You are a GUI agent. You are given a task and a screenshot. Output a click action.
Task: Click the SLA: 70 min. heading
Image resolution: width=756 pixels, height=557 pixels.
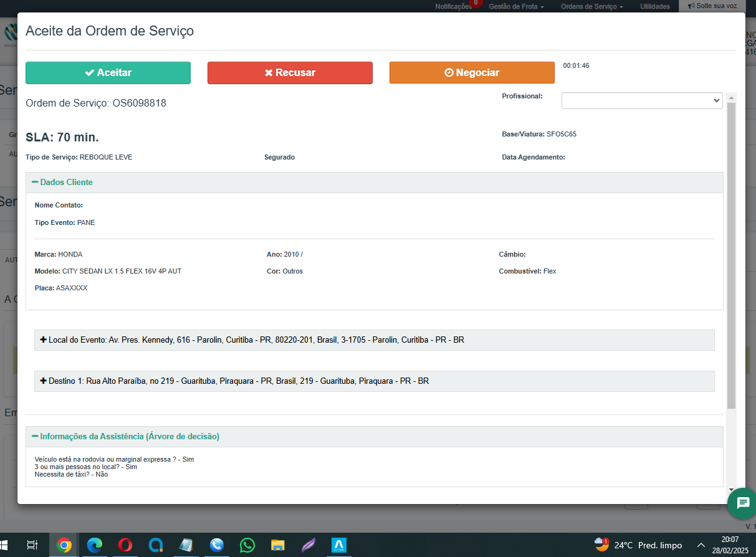[62, 137]
